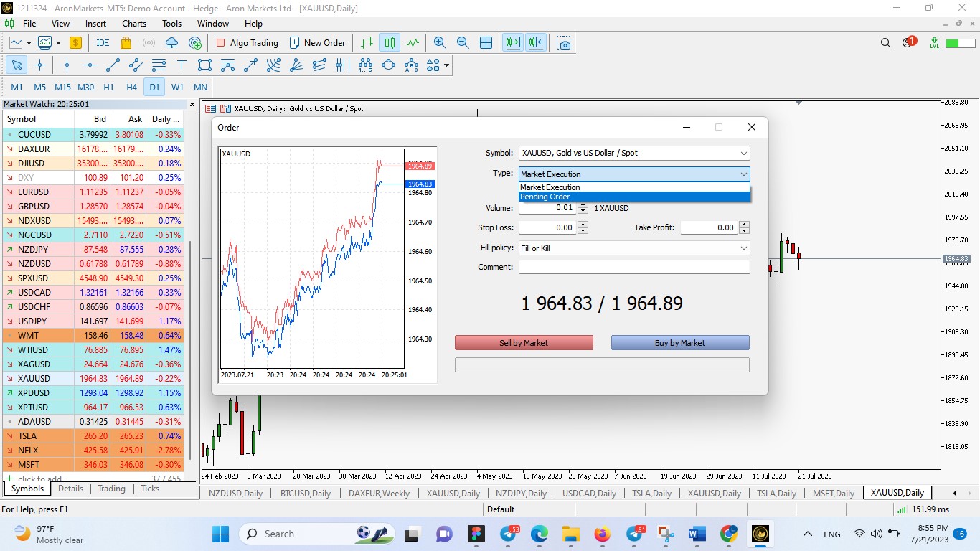Draw a horizontal line on chart
Screen dimensions: 980x551
pyautogui.click(x=90, y=65)
